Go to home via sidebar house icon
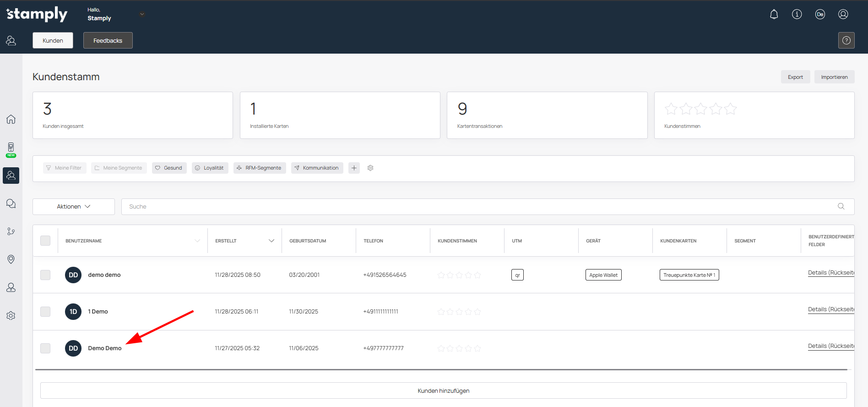The image size is (868, 407). 11,119
